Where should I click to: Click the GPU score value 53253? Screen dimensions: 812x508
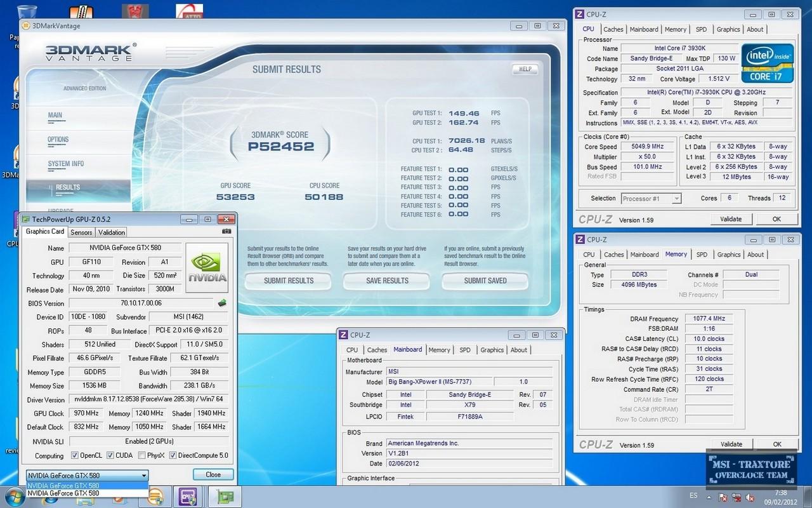pyautogui.click(x=235, y=197)
